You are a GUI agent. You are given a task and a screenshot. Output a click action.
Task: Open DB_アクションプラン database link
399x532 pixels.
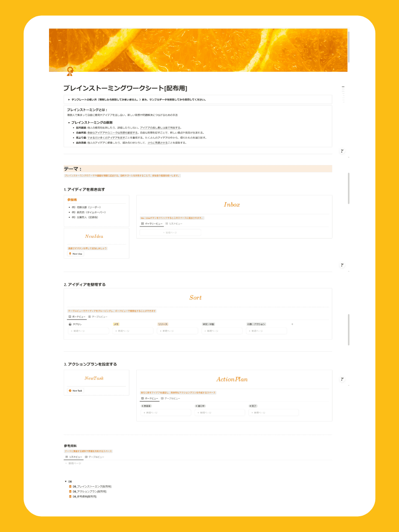click(x=89, y=491)
